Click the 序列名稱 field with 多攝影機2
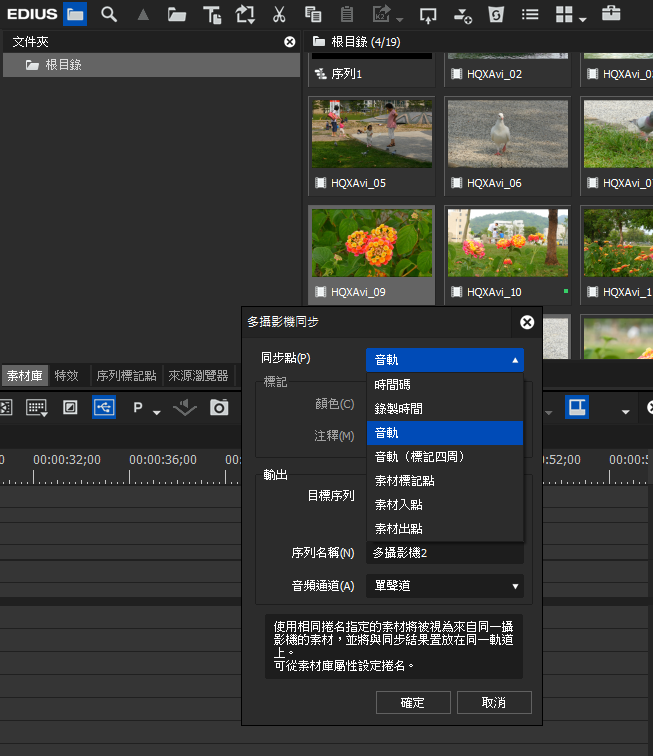 (445, 553)
